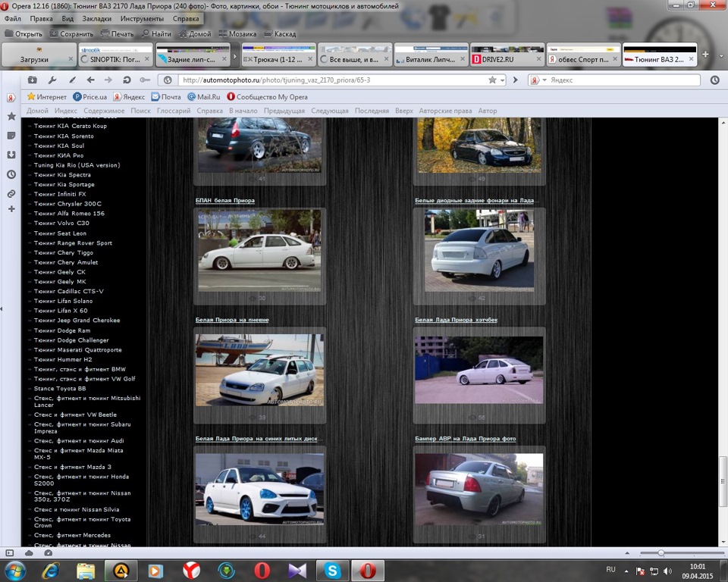Open the Закладки menu
The image size is (728, 582).
pos(96,18)
